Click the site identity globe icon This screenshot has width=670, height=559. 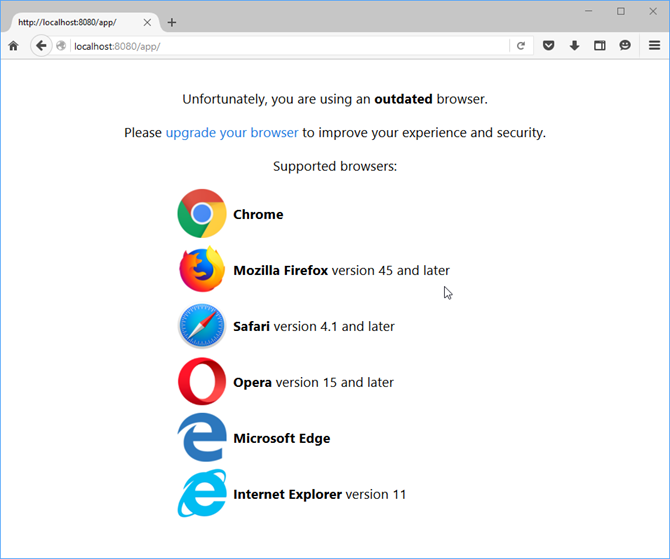click(61, 46)
